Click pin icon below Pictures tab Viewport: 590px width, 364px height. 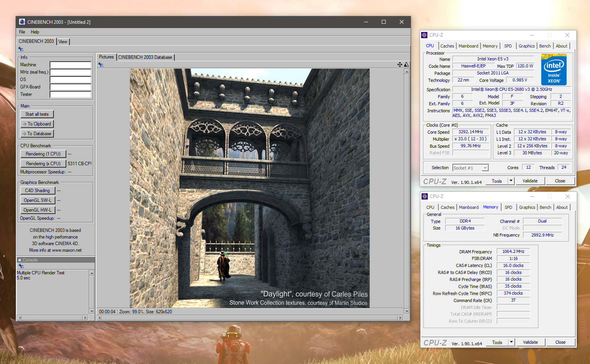(101, 65)
